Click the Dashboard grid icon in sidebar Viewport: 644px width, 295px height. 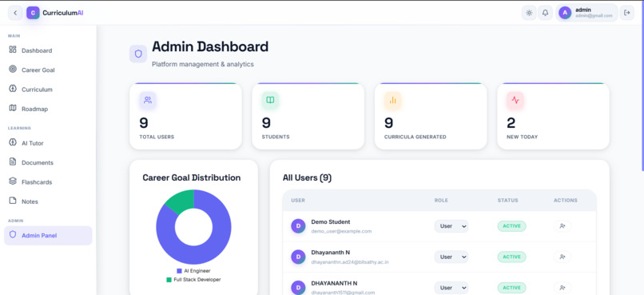[13, 50]
